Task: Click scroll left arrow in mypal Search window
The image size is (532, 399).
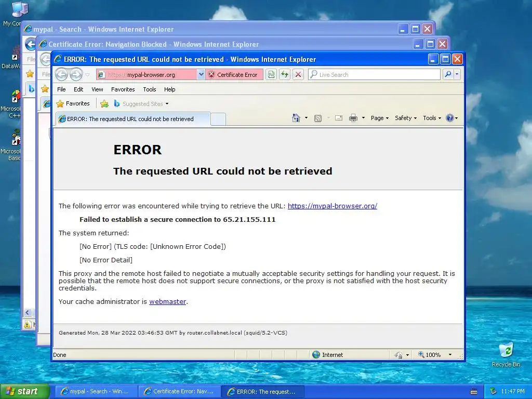Action: pyautogui.click(x=28, y=312)
